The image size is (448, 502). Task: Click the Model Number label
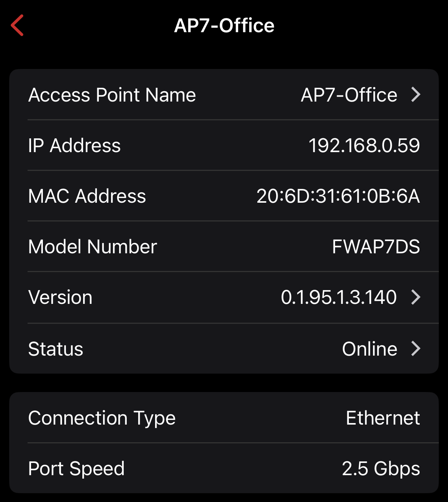[x=93, y=247]
